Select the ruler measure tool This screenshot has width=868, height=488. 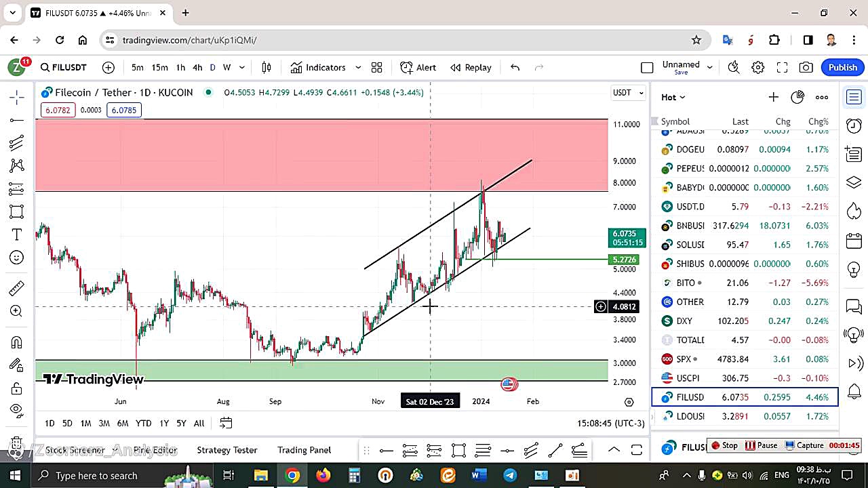[x=17, y=288]
